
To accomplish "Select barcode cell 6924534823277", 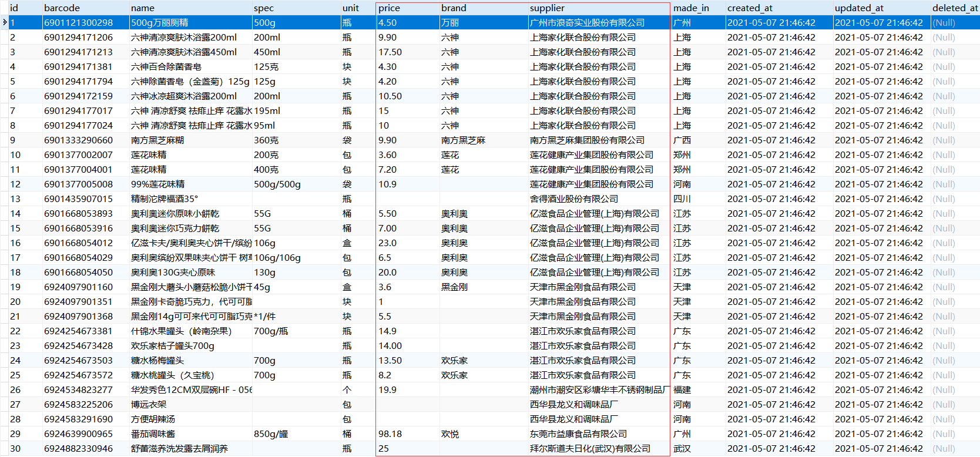I will point(86,389).
